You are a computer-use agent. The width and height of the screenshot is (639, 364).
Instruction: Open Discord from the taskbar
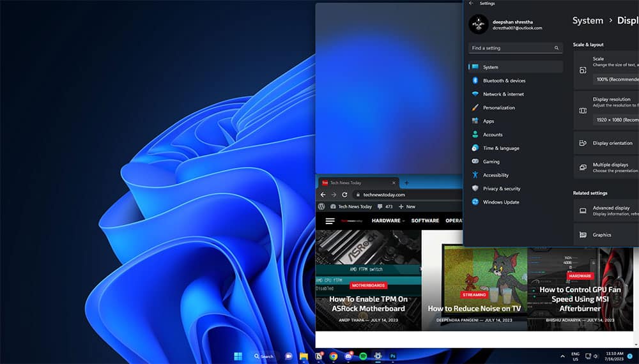coord(348,356)
